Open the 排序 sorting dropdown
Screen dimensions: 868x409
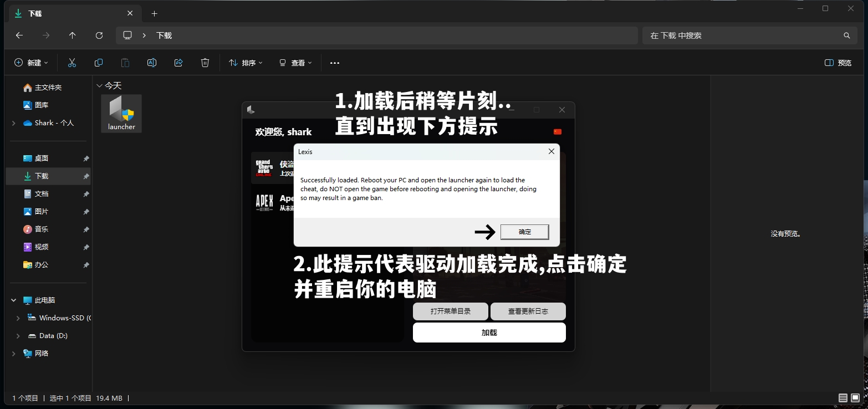click(246, 63)
